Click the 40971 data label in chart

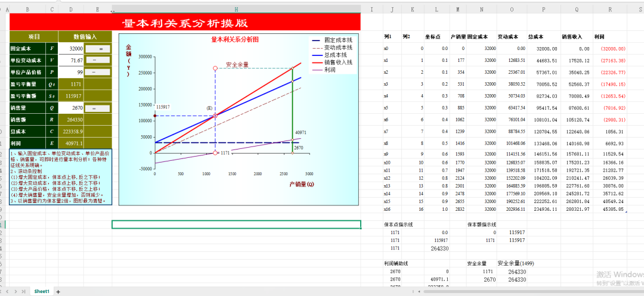pos(300,132)
